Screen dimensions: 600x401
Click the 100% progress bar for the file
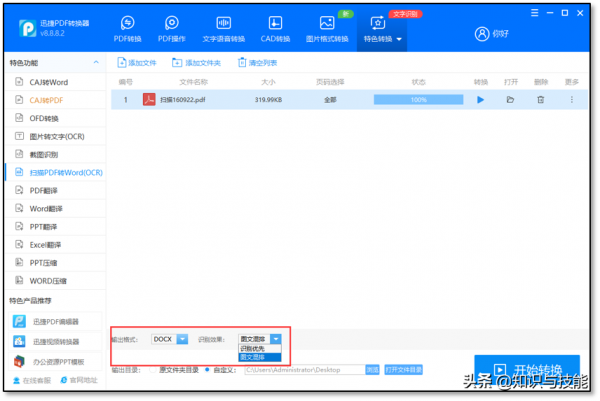(x=418, y=100)
